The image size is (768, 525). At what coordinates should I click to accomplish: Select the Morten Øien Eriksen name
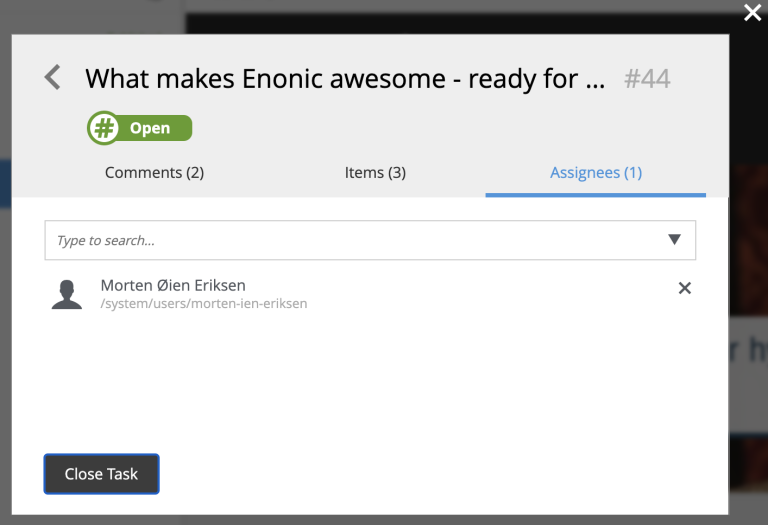(x=173, y=285)
